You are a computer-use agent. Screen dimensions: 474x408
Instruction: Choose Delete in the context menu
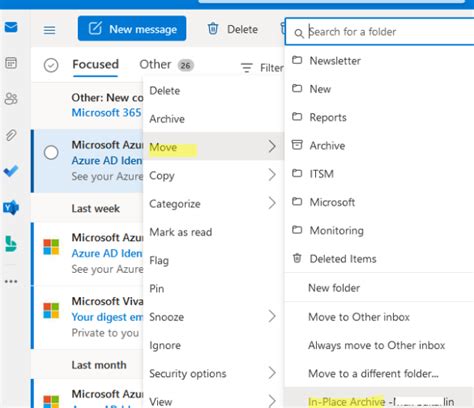(213, 91)
